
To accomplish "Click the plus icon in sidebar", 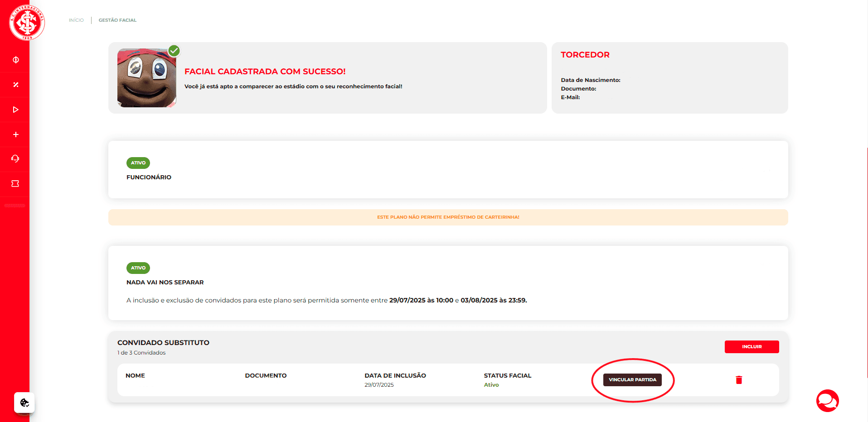I will click(15, 134).
